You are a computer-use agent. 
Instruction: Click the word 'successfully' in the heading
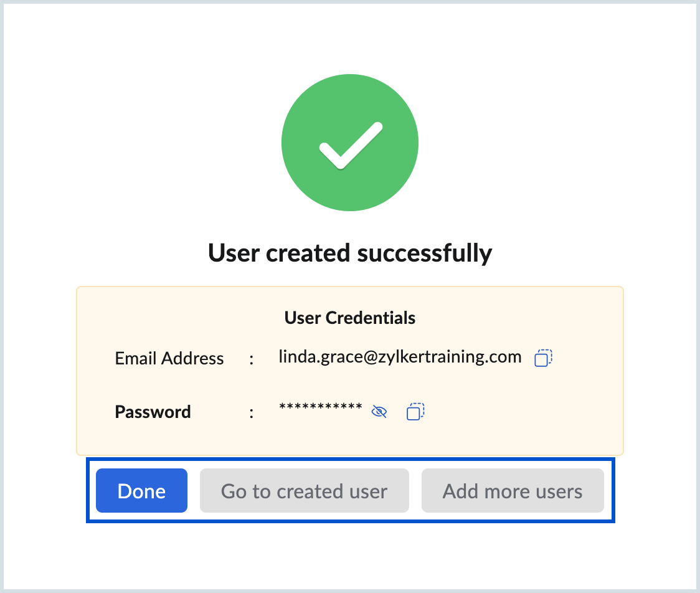(x=424, y=253)
